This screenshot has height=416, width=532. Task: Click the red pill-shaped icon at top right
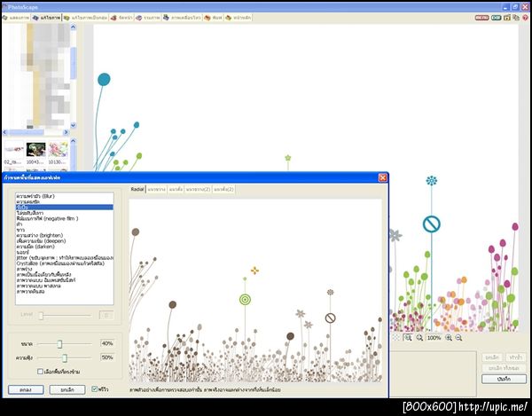click(x=481, y=18)
